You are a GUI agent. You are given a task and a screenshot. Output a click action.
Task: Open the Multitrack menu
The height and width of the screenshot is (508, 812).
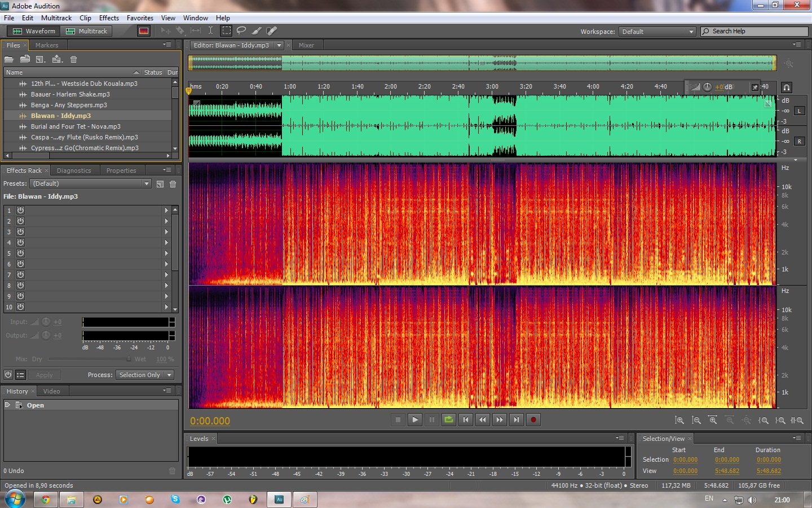(x=56, y=18)
